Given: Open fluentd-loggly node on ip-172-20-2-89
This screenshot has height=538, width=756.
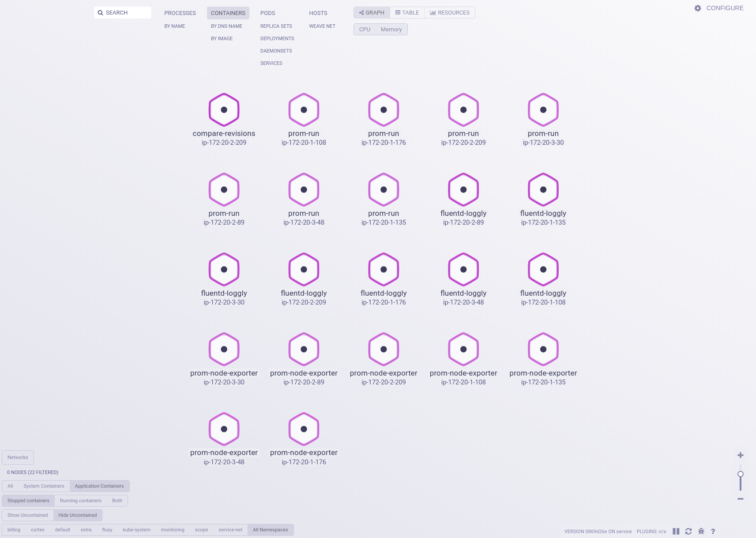Looking at the screenshot, I should [463, 190].
